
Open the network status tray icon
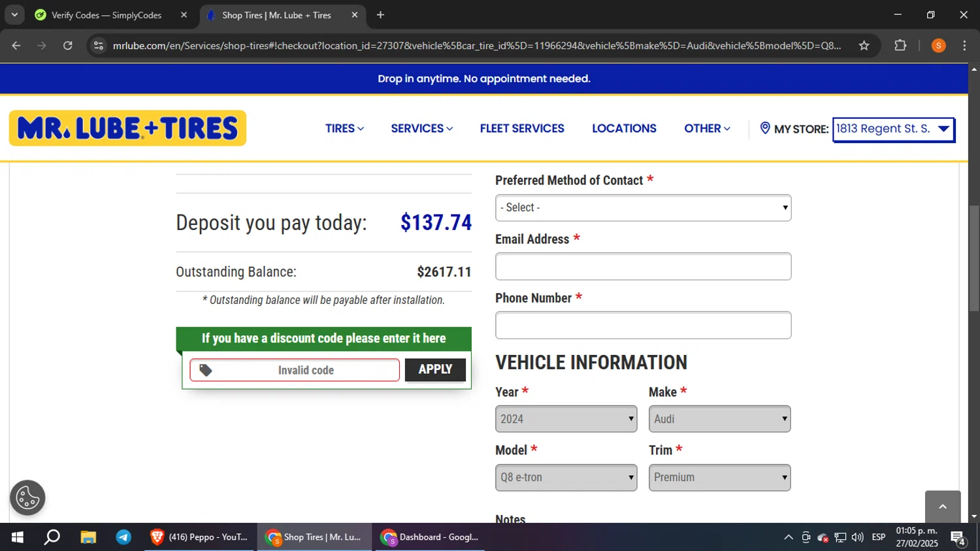pyautogui.click(x=840, y=537)
